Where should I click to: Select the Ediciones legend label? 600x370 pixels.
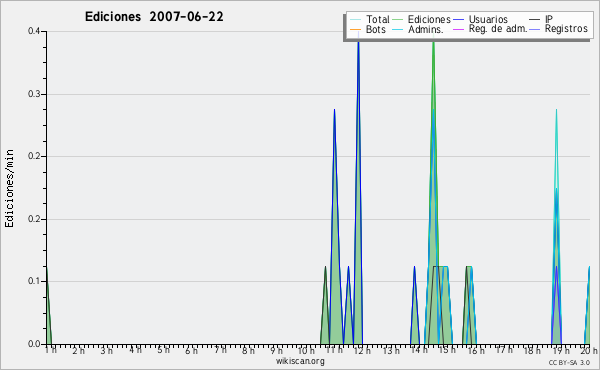coord(429,19)
